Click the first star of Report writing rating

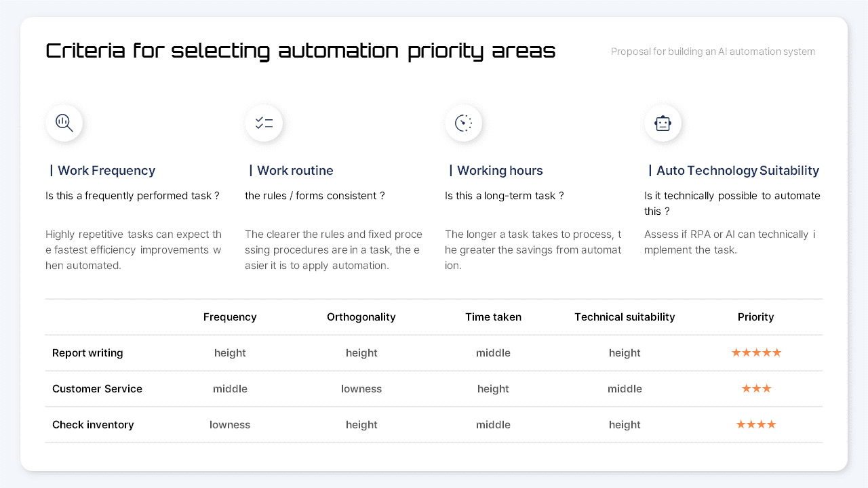tap(734, 352)
